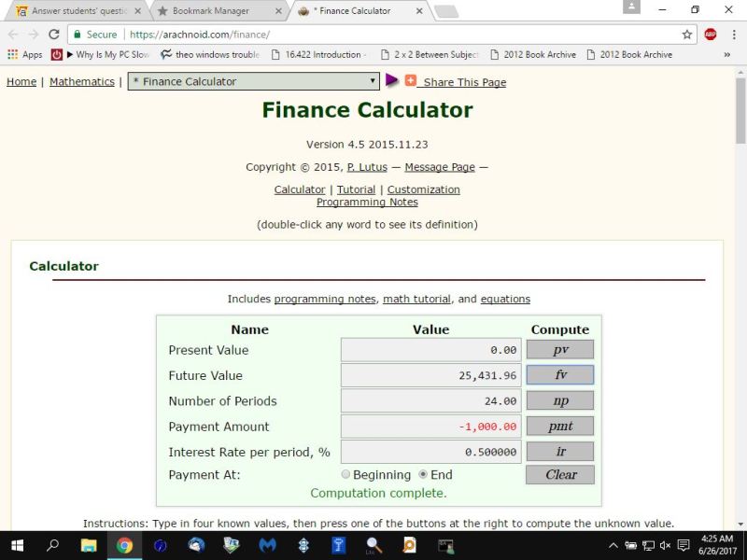
Task: Jump to the Tutorial section link
Action: 356,189
